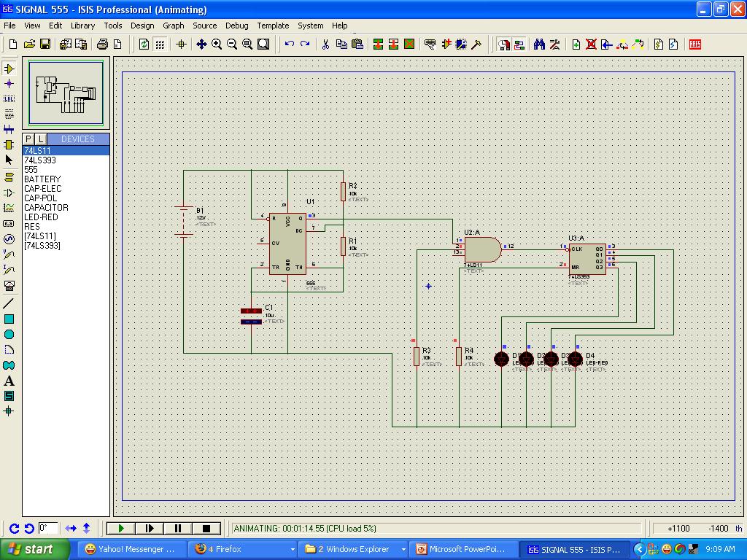
Task: Click the Save Design floppy icon
Action: pyautogui.click(x=45, y=44)
